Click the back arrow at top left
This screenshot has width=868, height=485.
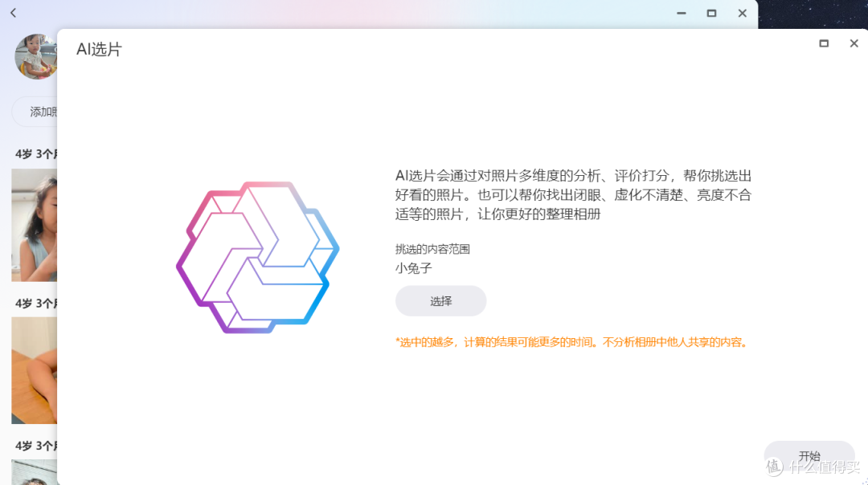pyautogui.click(x=13, y=13)
